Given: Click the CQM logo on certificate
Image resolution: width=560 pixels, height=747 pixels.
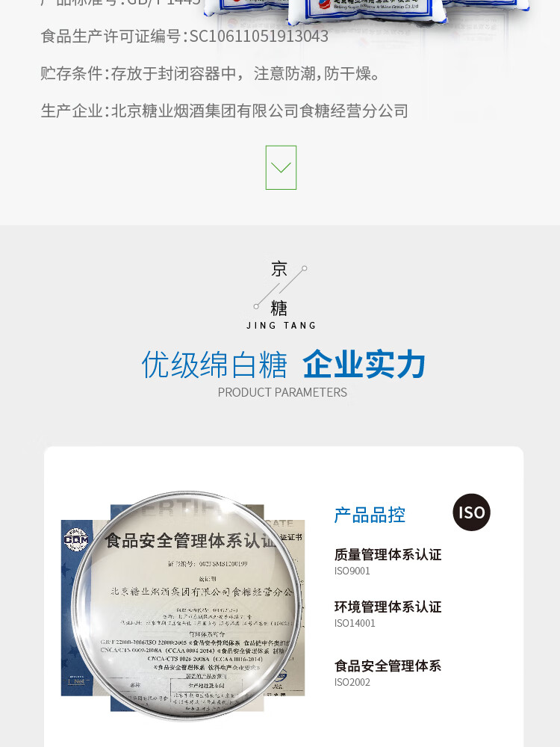Looking at the screenshot, I should tap(76, 539).
